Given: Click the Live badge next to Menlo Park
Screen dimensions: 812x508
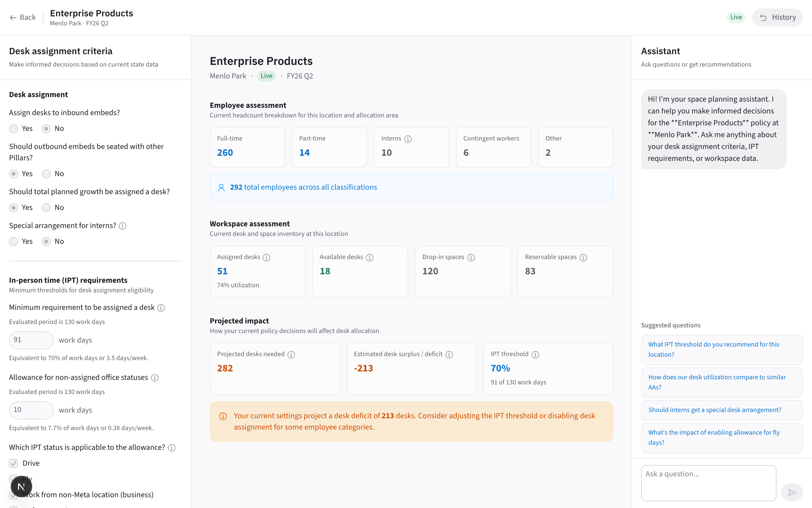Looking at the screenshot, I should 266,76.
